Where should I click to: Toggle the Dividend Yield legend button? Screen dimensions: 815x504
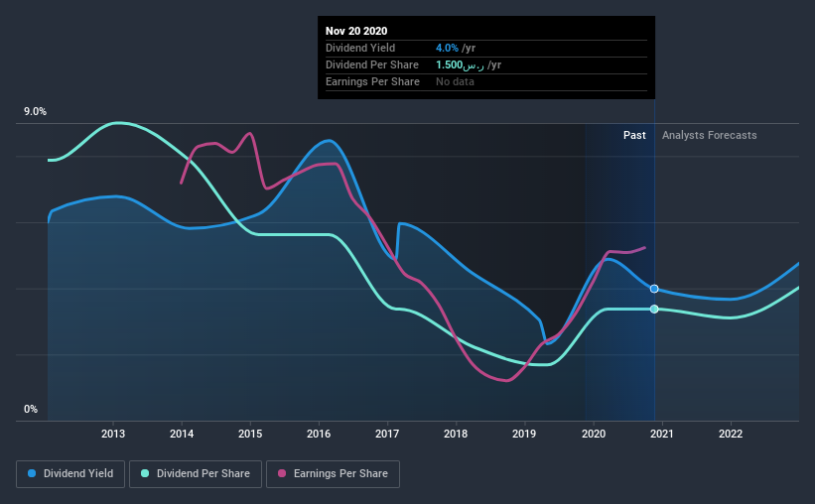pos(70,474)
